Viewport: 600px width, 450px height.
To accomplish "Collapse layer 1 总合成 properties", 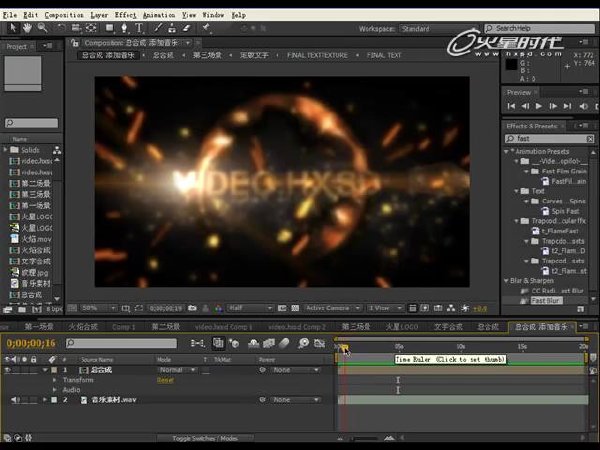I will tap(45, 370).
